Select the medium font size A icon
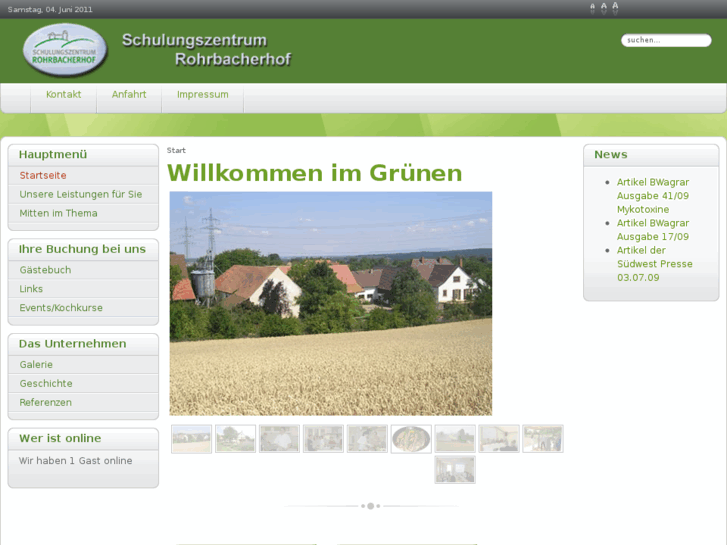This screenshot has height=545, width=727. tap(604, 8)
